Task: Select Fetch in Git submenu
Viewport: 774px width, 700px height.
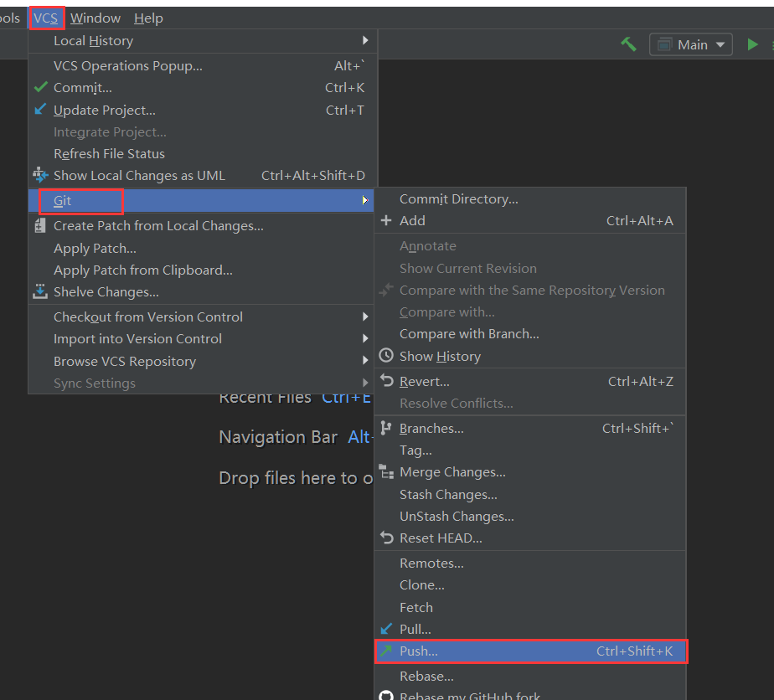Action: pos(530,607)
